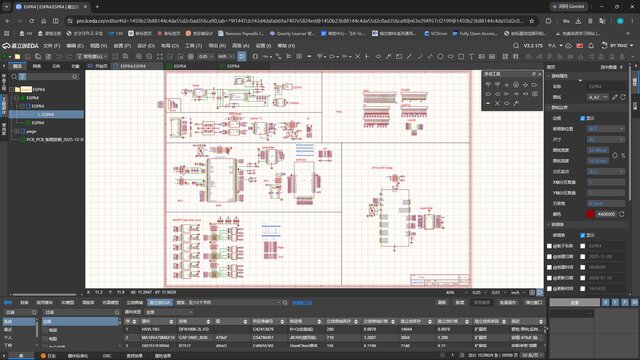Toggle the right checkbox on the ESPR4 title-block row
Viewport: 640px width, 360px height.
pyautogui.click(x=582, y=246)
